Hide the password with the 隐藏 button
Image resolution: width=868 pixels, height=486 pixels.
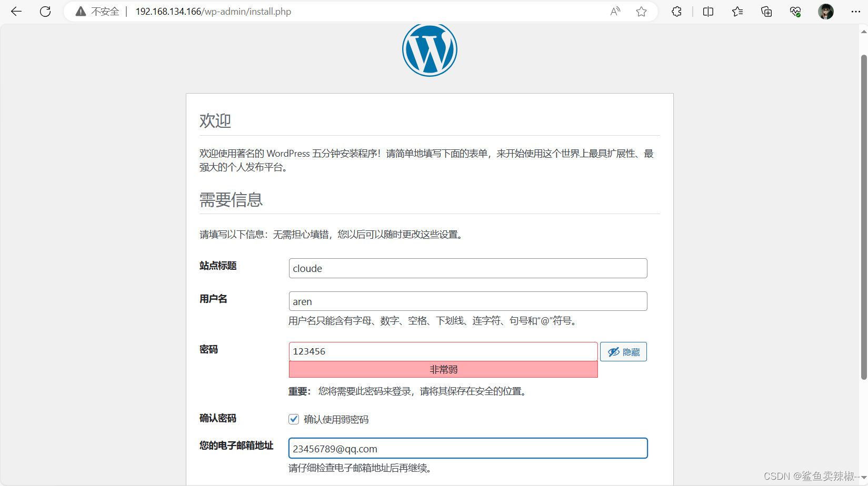624,352
